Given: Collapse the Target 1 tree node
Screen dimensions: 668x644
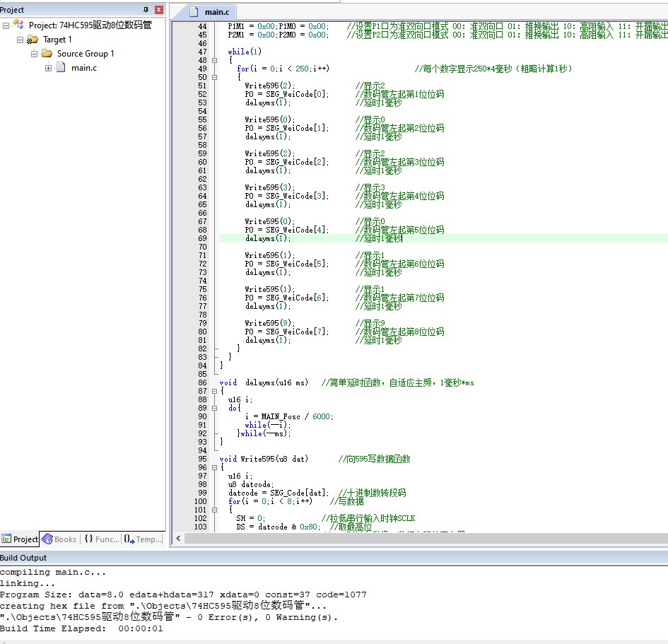Looking at the screenshot, I should point(20,40).
